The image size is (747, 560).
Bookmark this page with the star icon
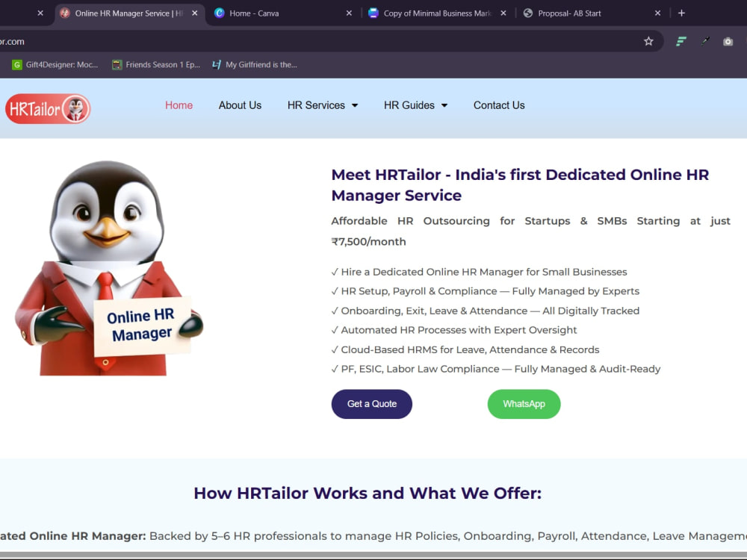pyautogui.click(x=648, y=41)
